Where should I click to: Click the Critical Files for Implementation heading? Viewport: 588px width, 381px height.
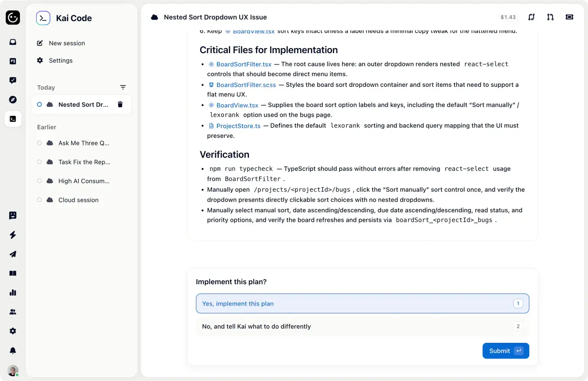(269, 50)
